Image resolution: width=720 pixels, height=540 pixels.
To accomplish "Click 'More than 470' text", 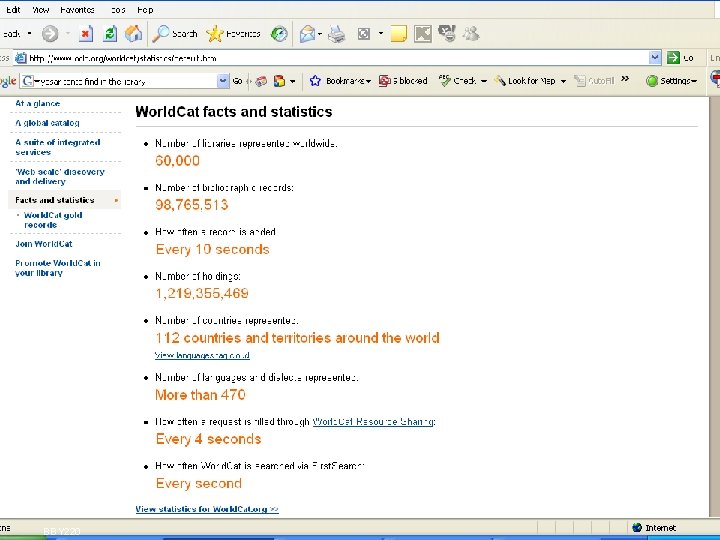I will click(x=200, y=394).
